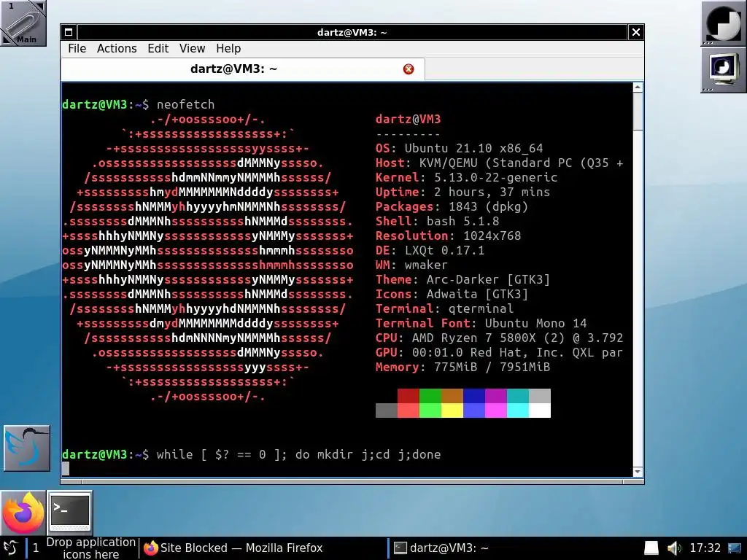Open the Help menu
Screen dimensions: 747x560
tap(228, 49)
